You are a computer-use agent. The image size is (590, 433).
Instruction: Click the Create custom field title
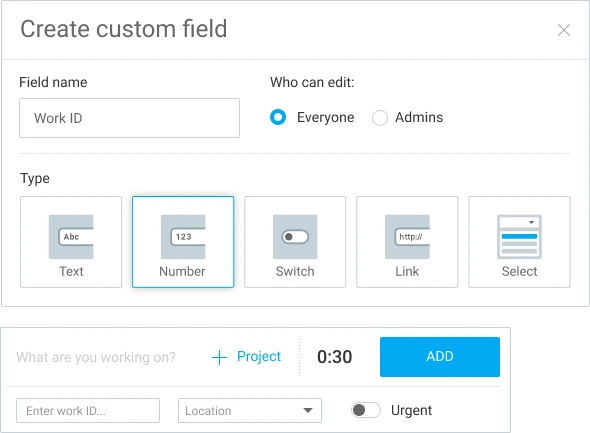pos(124,29)
